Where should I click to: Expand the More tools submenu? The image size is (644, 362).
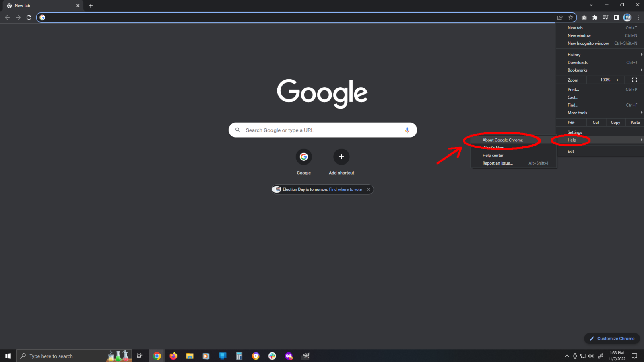[577, 113]
